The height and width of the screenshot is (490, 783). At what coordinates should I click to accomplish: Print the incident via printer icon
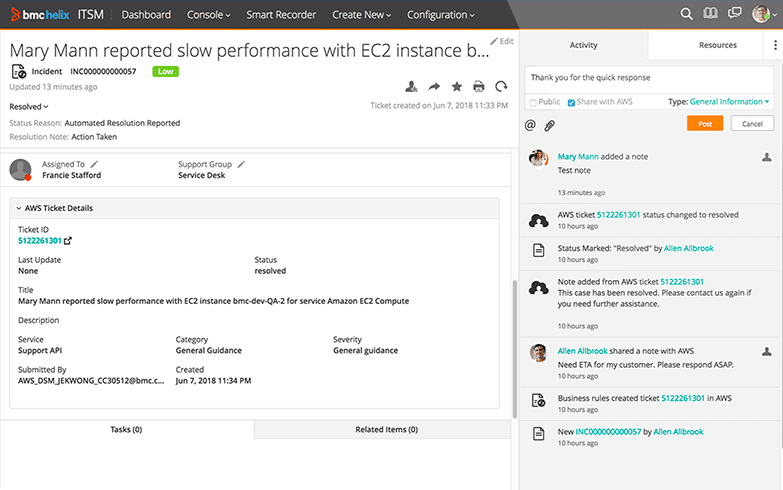[x=479, y=87]
